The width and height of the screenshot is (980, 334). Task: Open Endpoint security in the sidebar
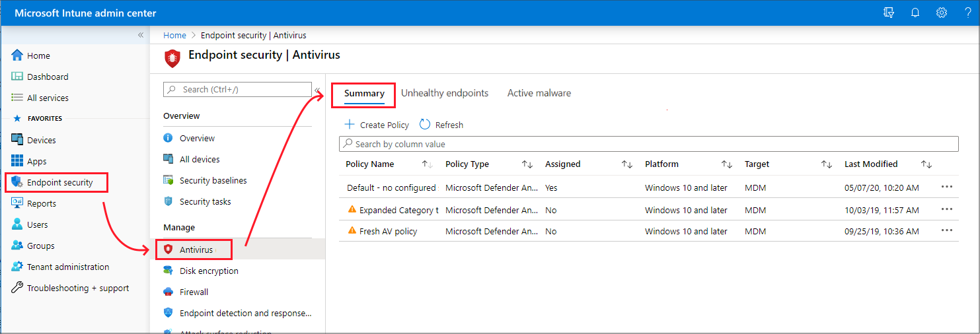[x=59, y=182]
